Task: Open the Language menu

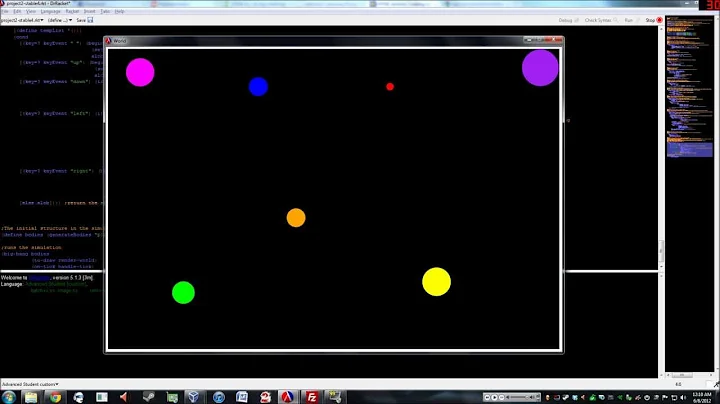Action: pos(51,11)
